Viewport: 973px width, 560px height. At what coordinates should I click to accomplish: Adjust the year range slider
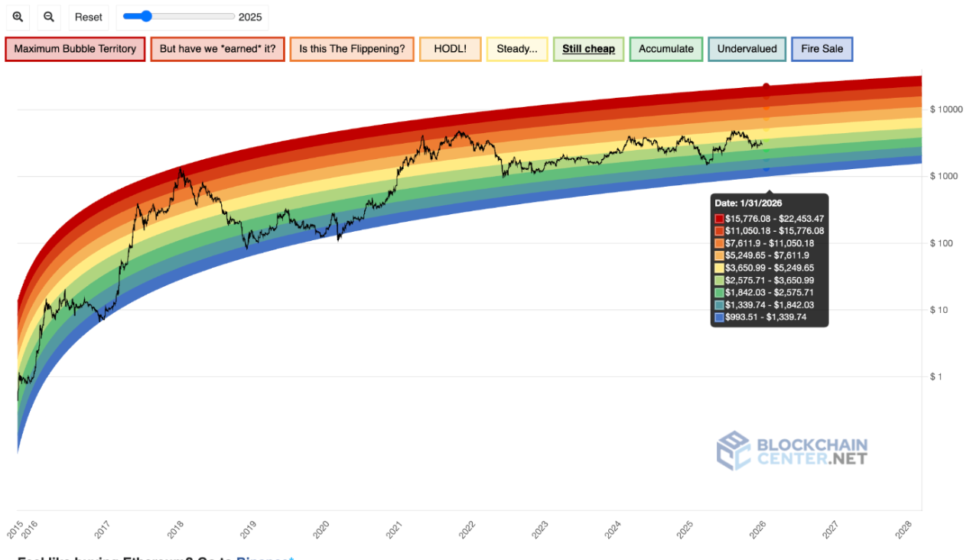pyautogui.click(x=147, y=16)
